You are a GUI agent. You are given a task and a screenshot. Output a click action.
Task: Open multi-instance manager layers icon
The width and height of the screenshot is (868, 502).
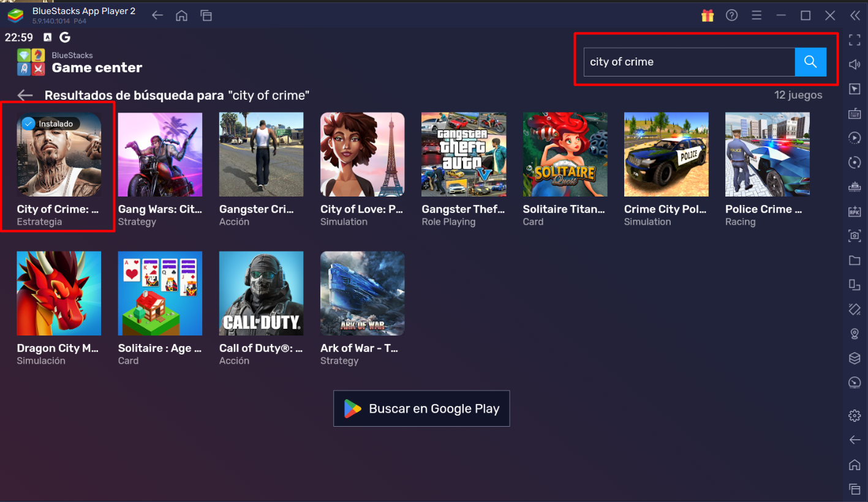(x=855, y=358)
